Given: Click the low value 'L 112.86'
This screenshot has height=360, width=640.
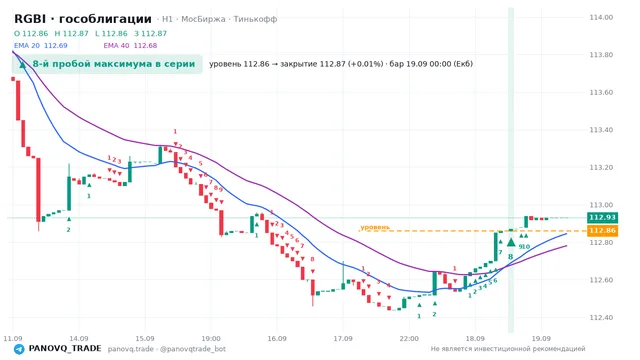Looking at the screenshot, I should click(111, 33).
